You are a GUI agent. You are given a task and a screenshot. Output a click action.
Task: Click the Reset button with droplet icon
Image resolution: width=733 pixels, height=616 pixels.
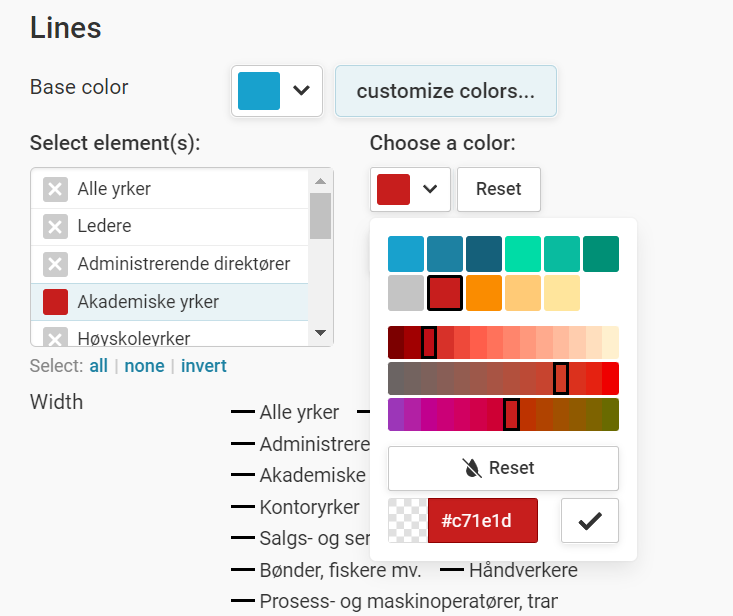[x=503, y=468]
